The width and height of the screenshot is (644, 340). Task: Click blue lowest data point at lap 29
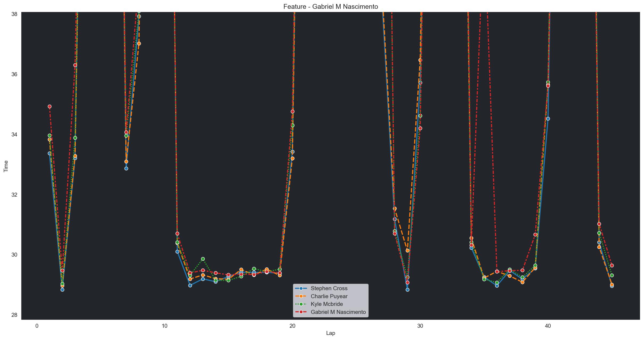pyautogui.click(x=407, y=290)
